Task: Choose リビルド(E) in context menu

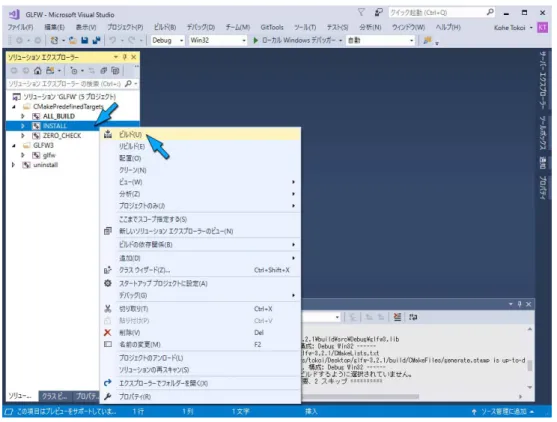Action: pos(200,146)
